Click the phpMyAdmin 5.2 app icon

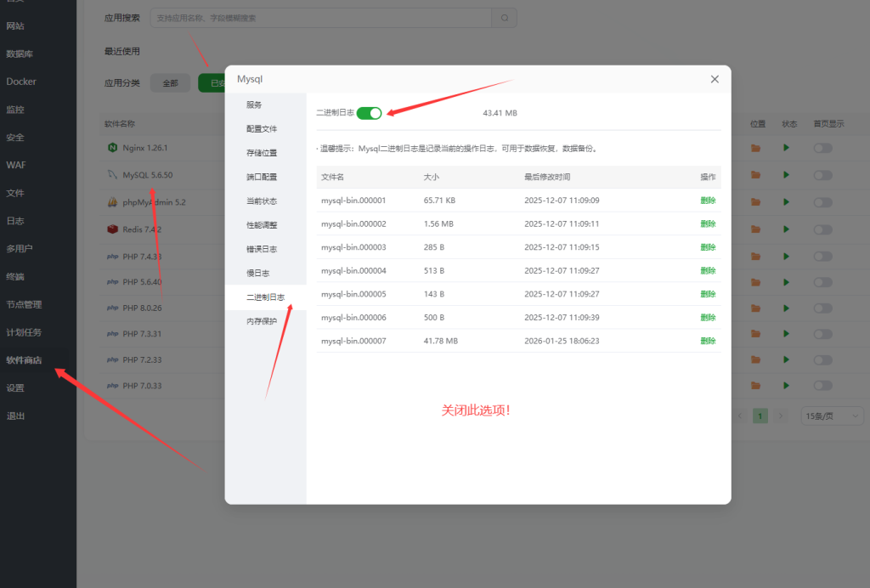tap(111, 202)
